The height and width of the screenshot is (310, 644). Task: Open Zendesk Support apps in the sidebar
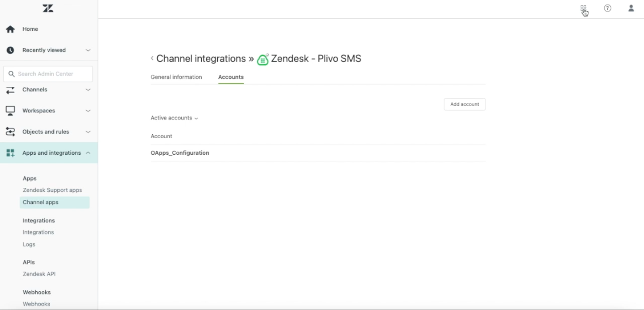click(x=52, y=190)
